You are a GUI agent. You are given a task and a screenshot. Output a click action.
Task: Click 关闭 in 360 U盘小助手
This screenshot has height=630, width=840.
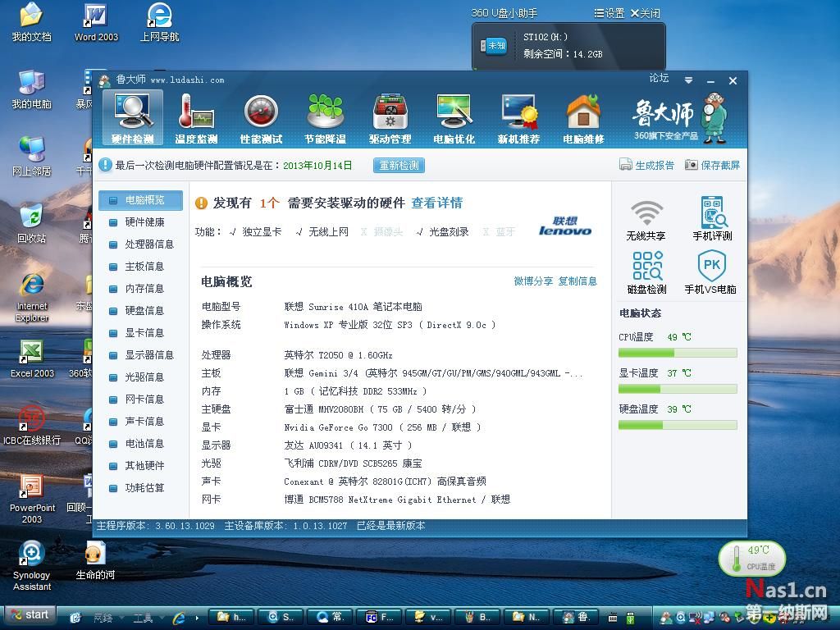(645, 13)
